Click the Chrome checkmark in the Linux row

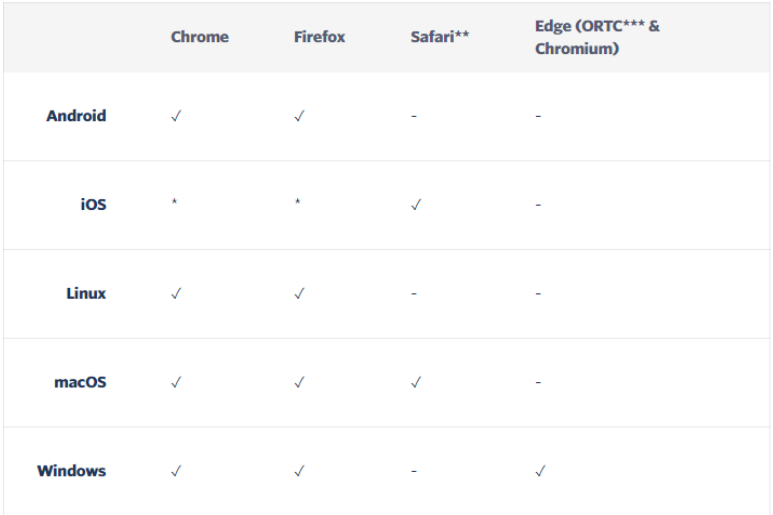[176, 294]
